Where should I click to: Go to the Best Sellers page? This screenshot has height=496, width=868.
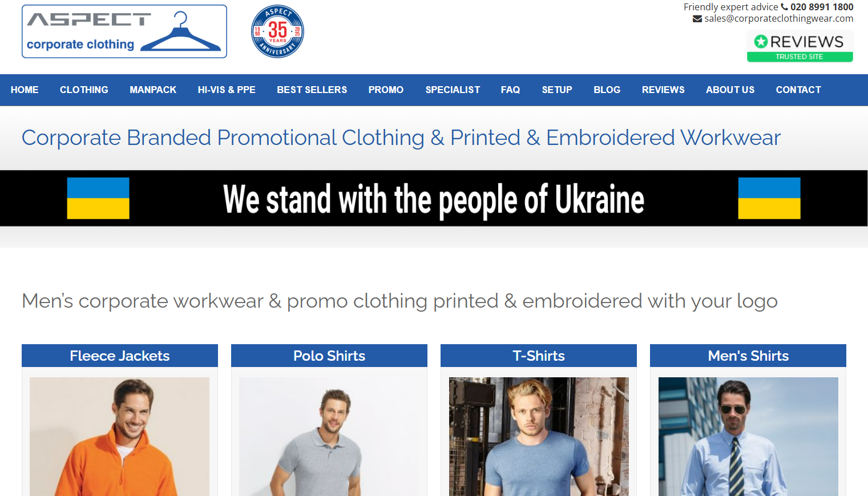click(x=312, y=90)
